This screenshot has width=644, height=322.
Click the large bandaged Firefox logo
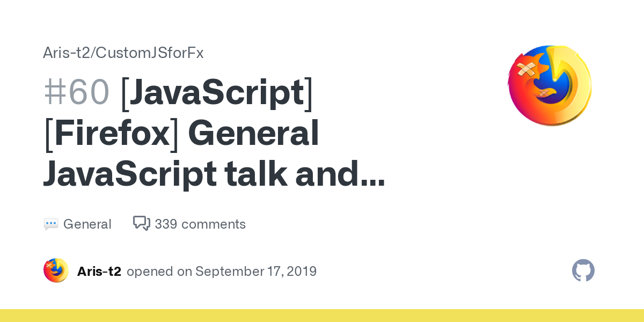click(549, 86)
